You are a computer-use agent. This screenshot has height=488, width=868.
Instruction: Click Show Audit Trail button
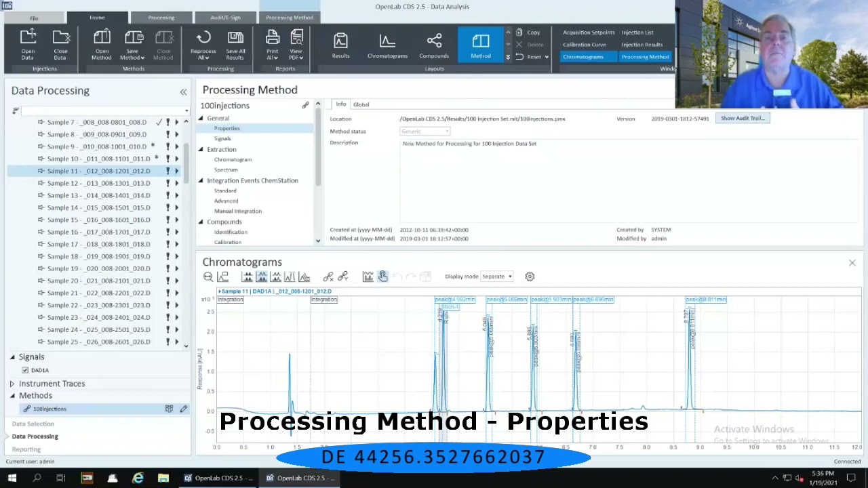coord(743,119)
